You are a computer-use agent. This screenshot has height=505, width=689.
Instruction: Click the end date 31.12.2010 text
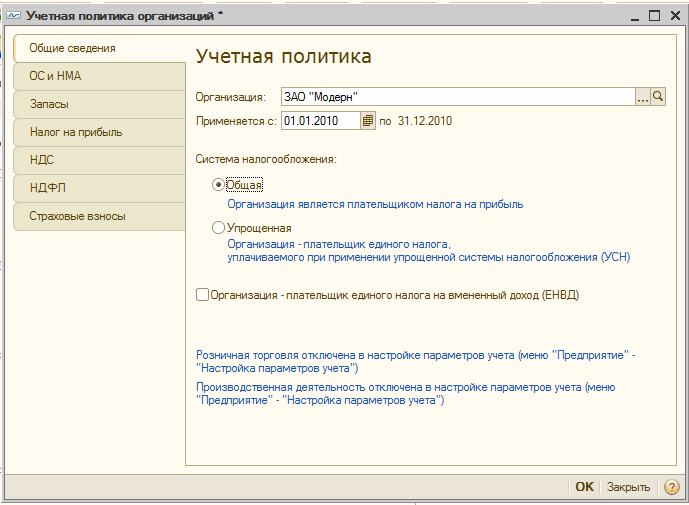425,121
